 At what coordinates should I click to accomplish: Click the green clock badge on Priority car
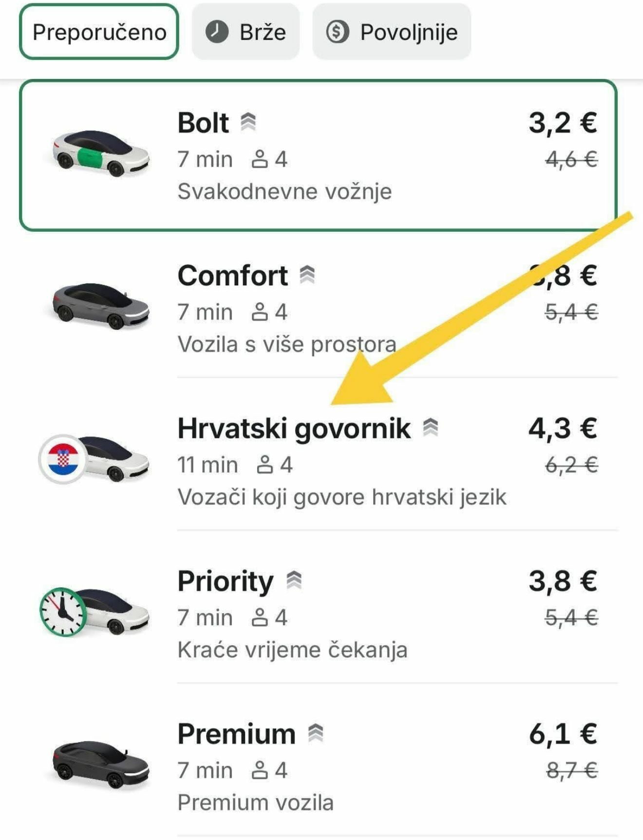coord(63,612)
